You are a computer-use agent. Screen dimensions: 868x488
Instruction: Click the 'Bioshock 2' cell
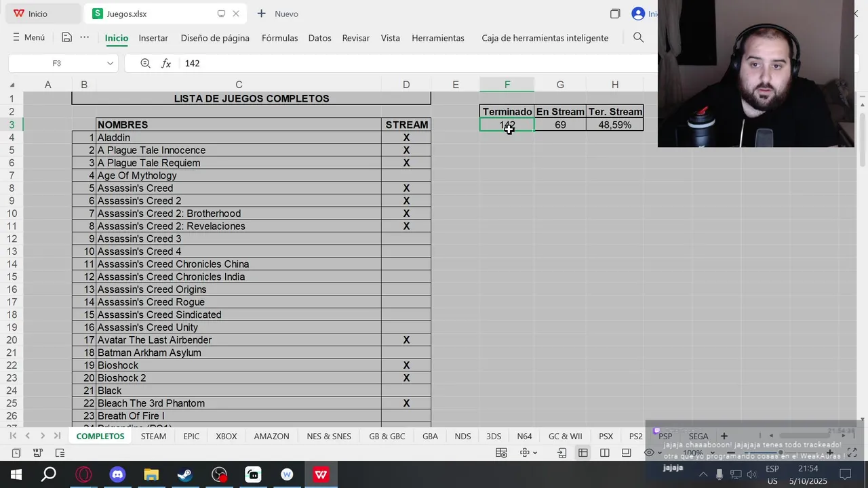point(239,378)
